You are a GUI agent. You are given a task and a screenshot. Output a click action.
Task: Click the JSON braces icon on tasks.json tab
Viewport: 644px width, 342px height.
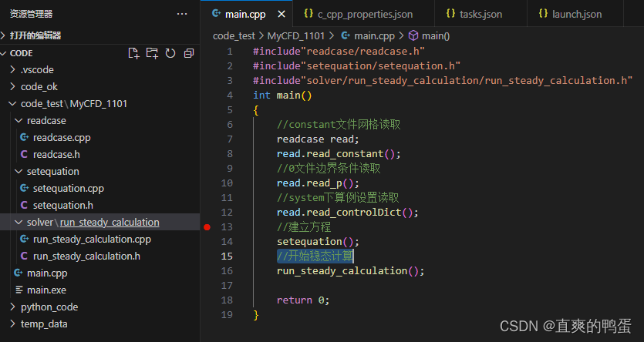pos(450,14)
